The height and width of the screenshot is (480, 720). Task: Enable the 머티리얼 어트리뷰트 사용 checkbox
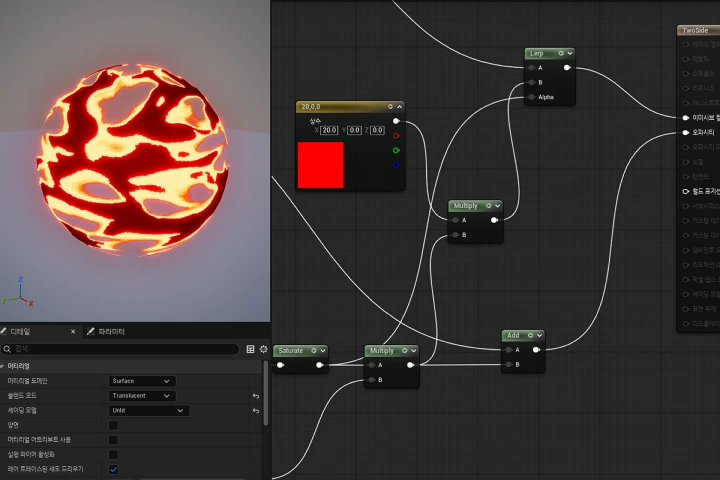pos(113,440)
